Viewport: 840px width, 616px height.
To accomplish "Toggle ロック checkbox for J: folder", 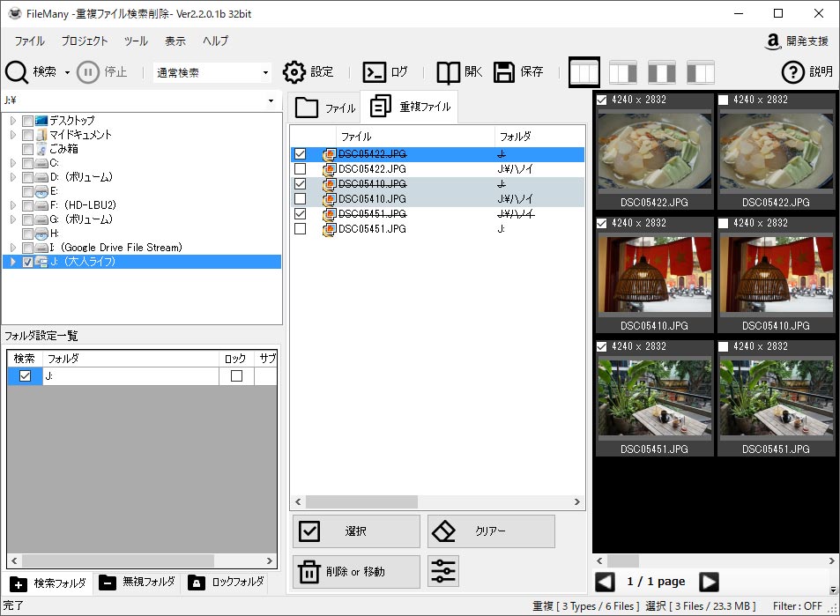I will pyautogui.click(x=236, y=376).
